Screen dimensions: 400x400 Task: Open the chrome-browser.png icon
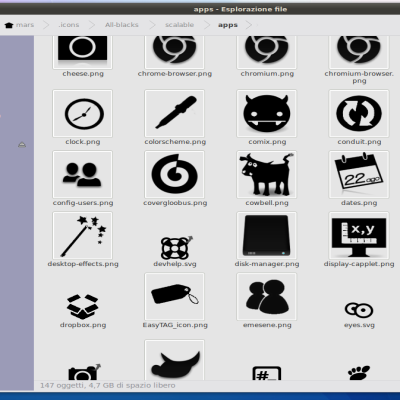coord(174,52)
